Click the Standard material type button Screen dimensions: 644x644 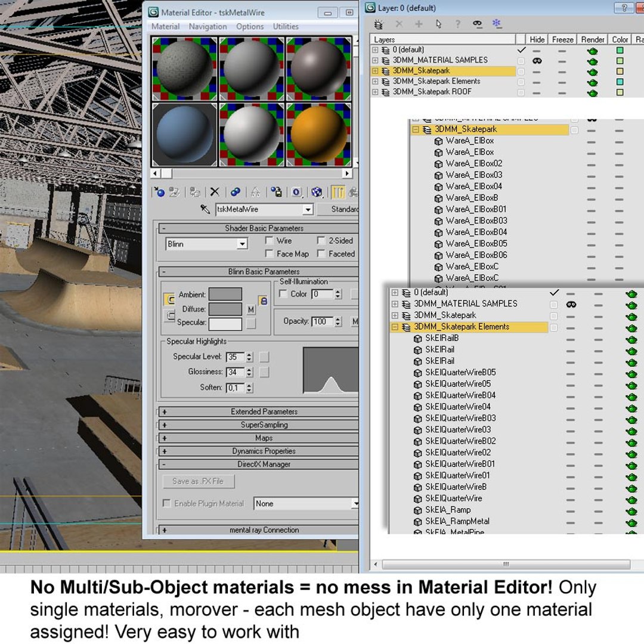(339, 209)
